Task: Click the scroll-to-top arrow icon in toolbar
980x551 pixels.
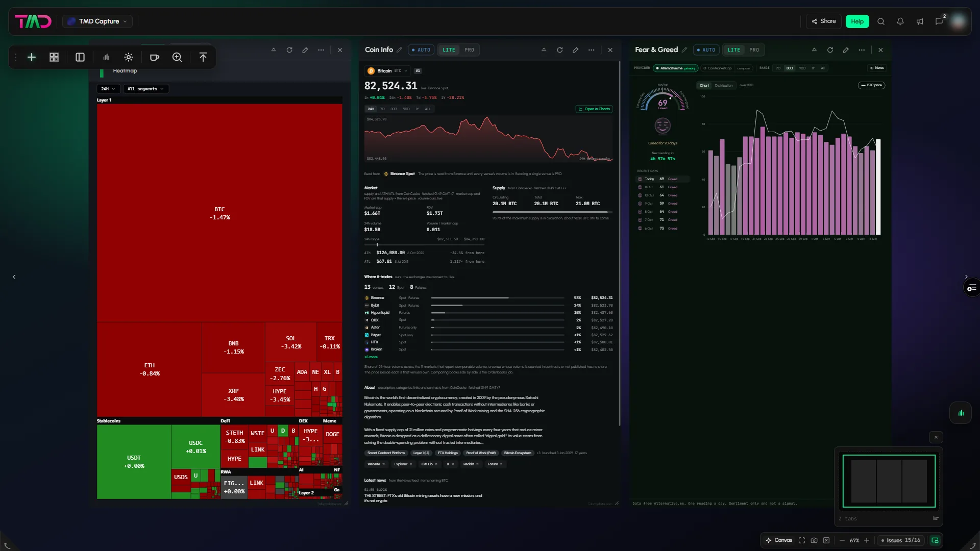Action: [x=203, y=57]
